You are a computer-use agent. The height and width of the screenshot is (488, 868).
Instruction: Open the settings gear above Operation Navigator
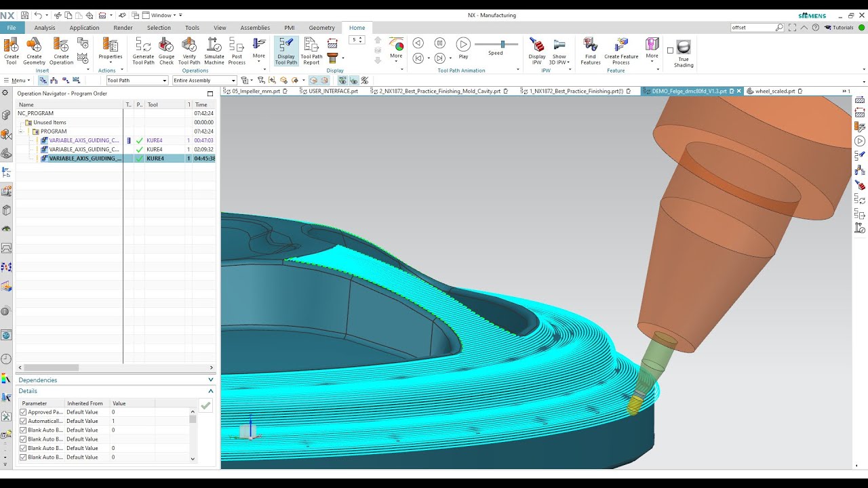5,93
